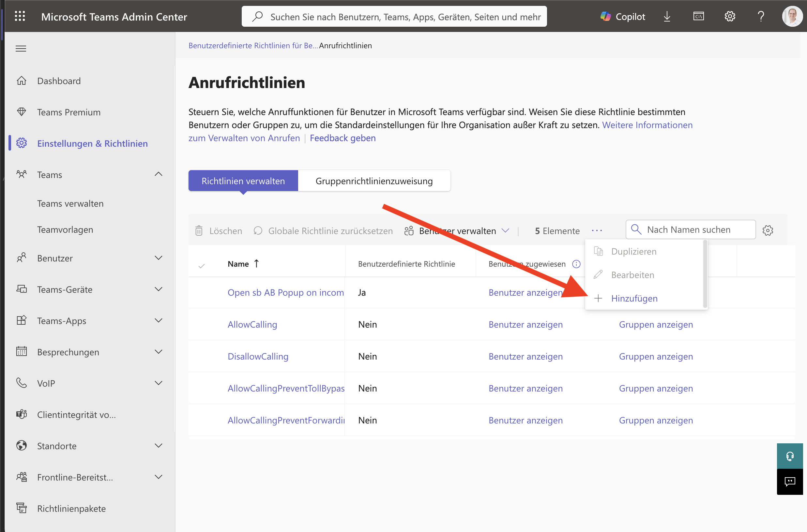This screenshot has width=807, height=532.
Task: Select the checkbox column header in the table
Action: pyautogui.click(x=202, y=265)
